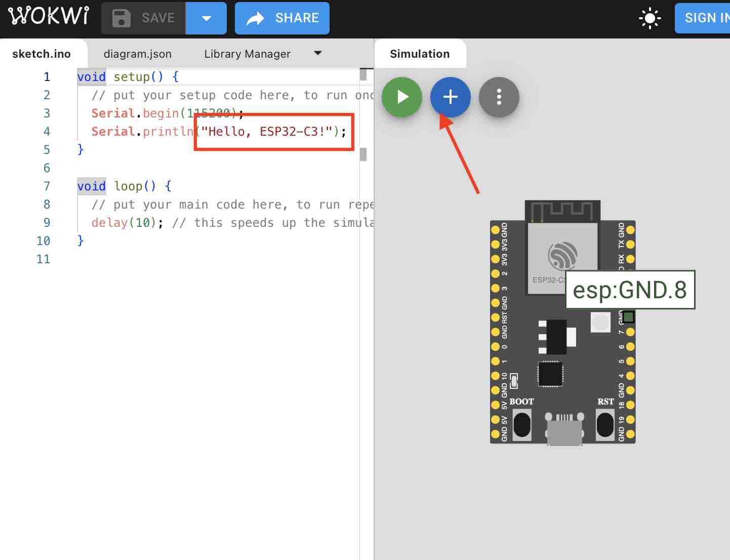Screen dimensions: 730x560
Task: Click line number 1 in the gutter
Action: click(x=47, y=77)
